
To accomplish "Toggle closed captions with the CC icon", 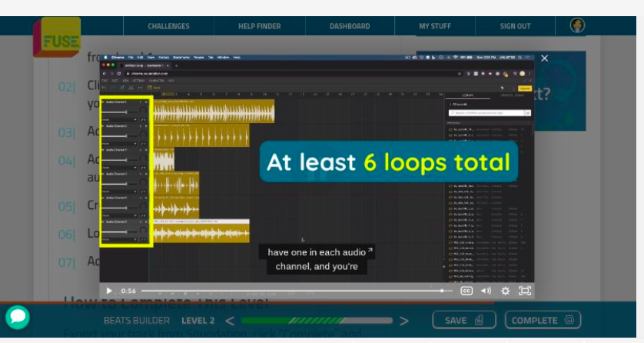I will click(466, 291).
